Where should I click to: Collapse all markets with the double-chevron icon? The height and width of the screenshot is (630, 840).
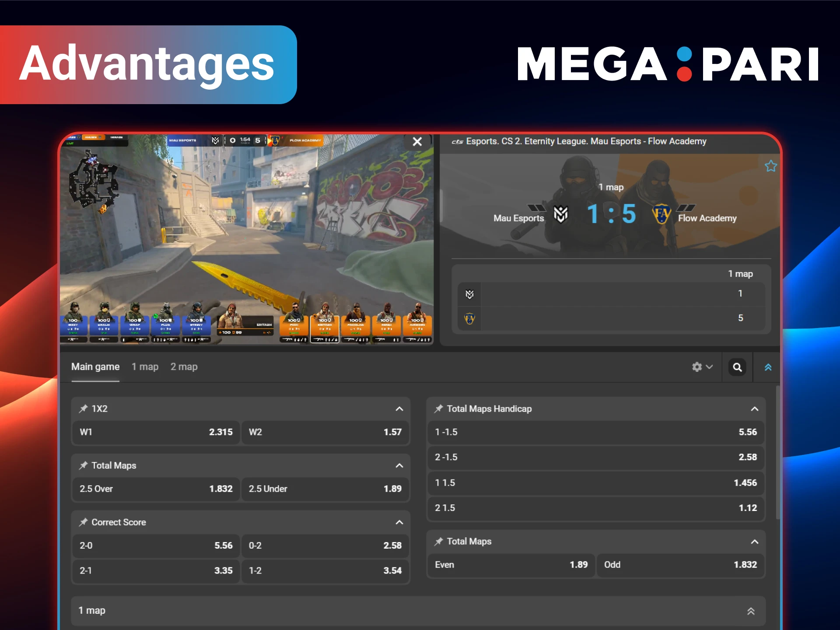tap(767, 367)
